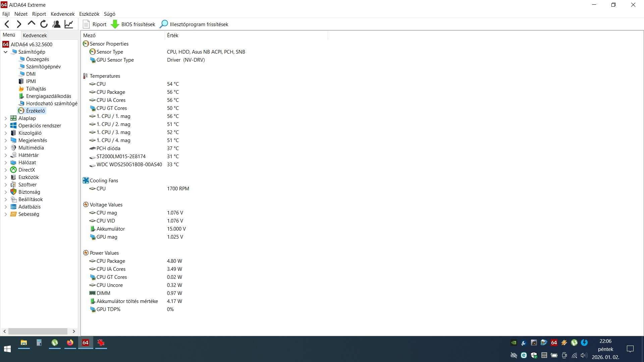Click the Érték column header

[x=173, y=35]
